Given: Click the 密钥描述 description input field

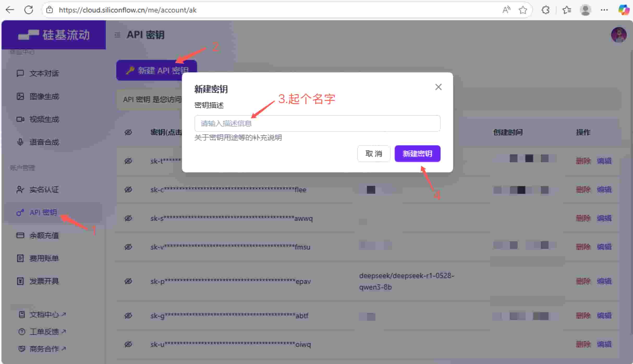Looking at the screenshot, I should click(317, 123).
